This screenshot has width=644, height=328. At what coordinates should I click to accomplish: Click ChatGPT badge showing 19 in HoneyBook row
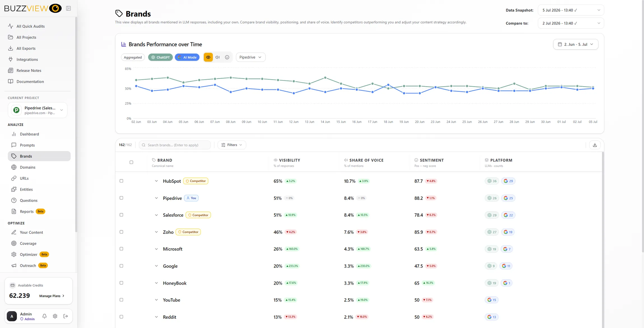click(491, 283)
